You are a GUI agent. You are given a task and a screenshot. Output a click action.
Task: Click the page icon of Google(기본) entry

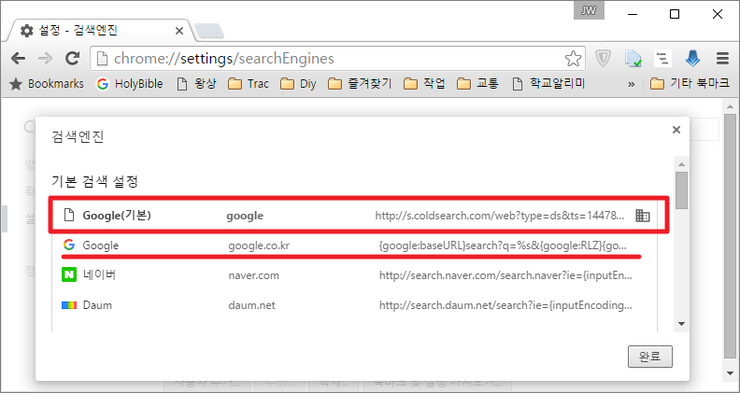coord(69,216)
